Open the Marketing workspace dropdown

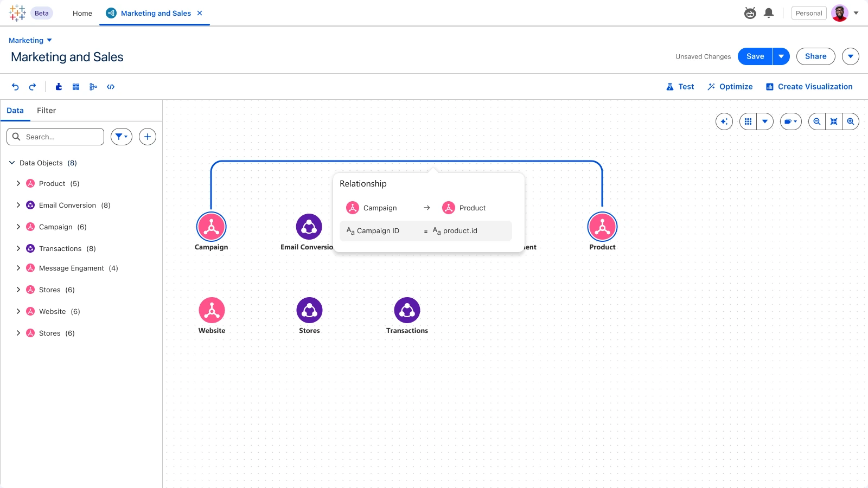tap(30, 40)
